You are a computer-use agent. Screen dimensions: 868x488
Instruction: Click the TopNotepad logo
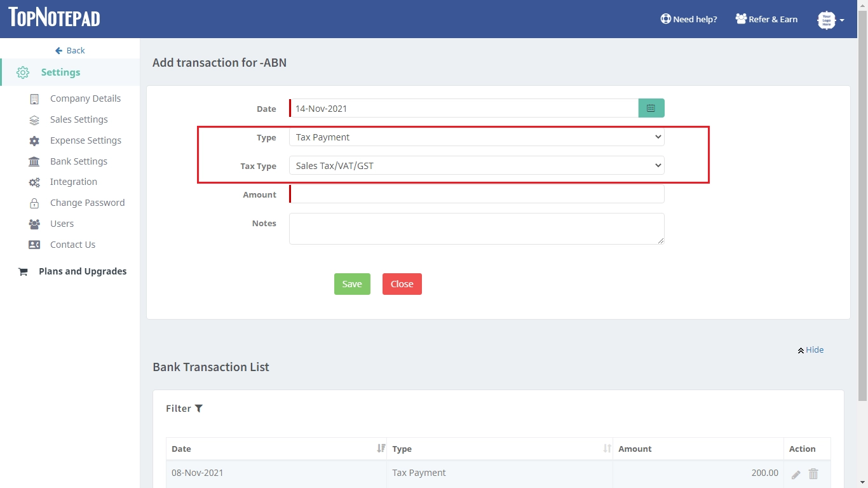[55, 18]
